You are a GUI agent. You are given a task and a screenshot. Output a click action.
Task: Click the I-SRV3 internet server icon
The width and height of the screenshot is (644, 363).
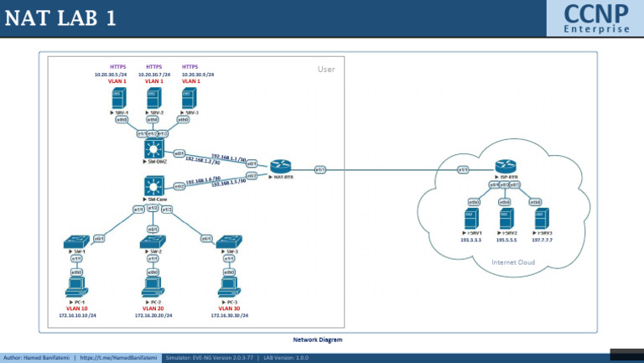542,219
